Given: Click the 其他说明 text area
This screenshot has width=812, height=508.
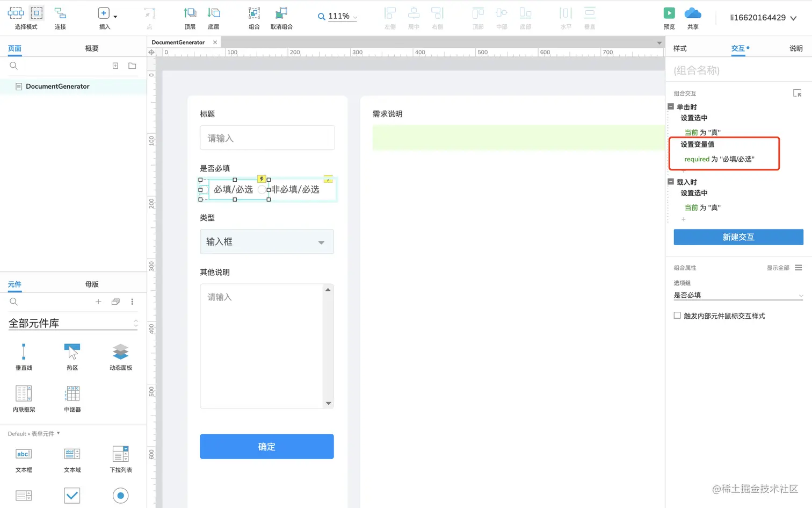Looking at the screenshot, I should (267, 346).
